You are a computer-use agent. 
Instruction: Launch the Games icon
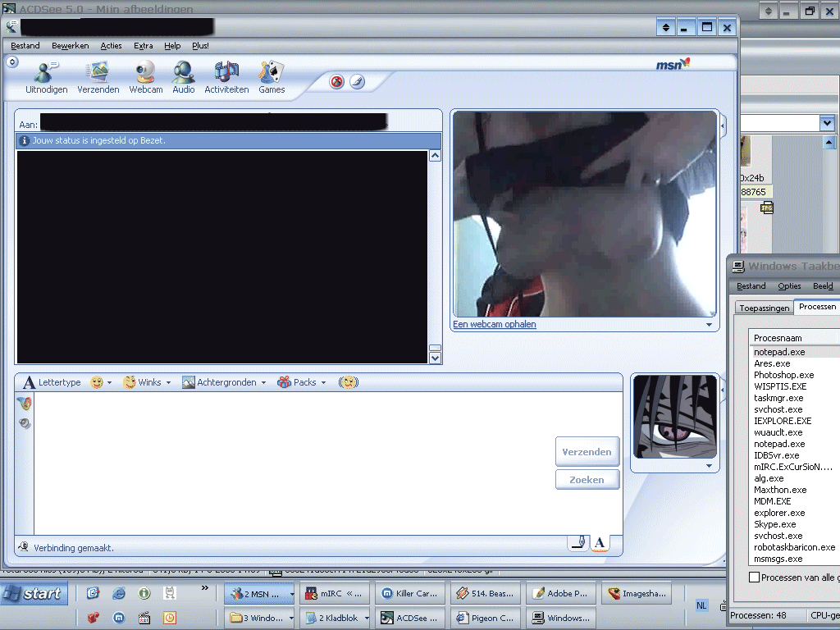coord(272,75)
